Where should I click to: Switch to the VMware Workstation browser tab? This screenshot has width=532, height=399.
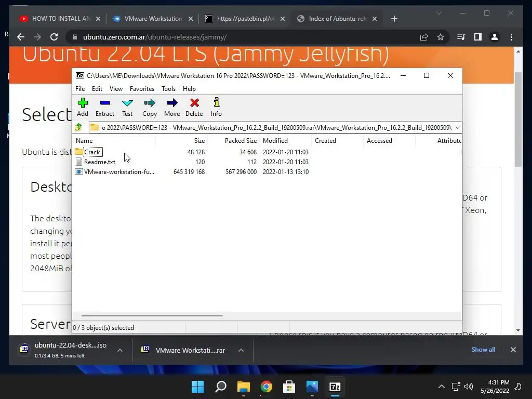[153, 19]
